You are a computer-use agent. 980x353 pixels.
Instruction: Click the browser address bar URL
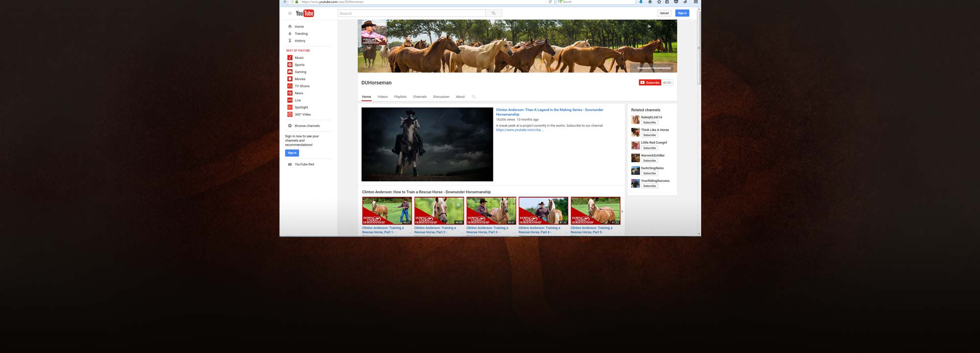pyautogui.click(x=332, y=2)
